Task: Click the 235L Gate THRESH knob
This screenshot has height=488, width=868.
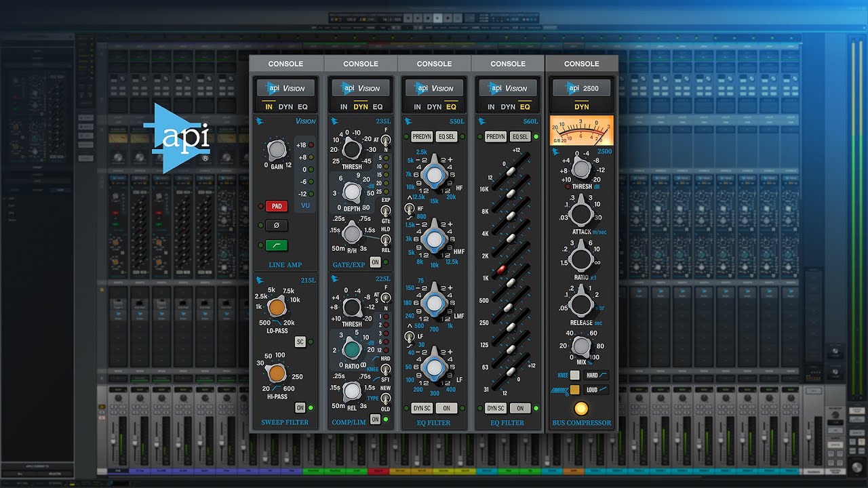Action: click(351, 149)
